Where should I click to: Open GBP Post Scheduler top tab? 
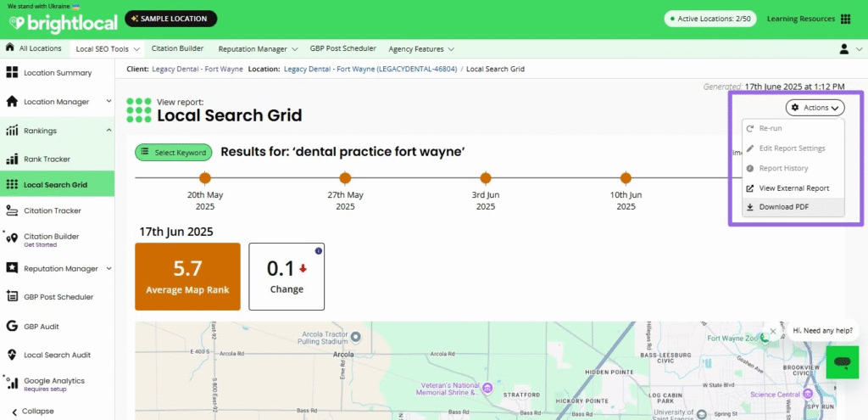343,48
